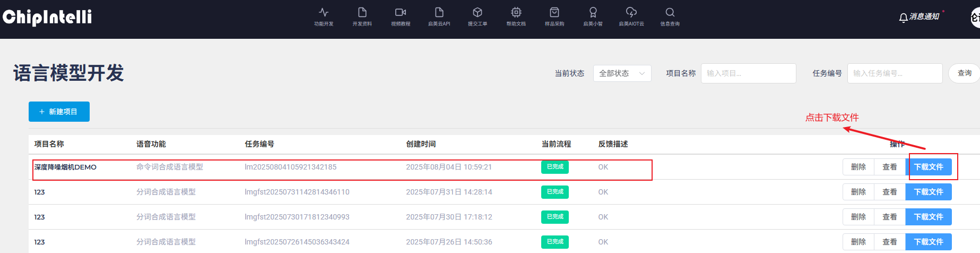Click the ChipIntelli logo
The image size is (980, 253).
[47, 17]
